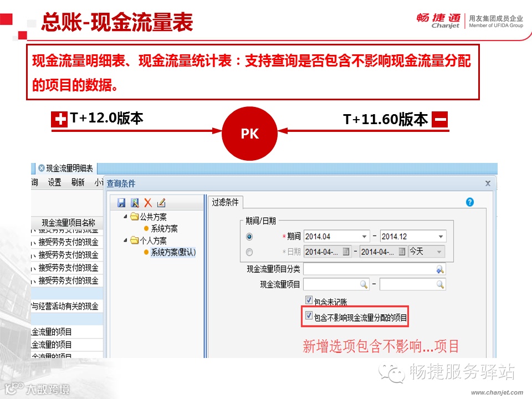Click the 刷新 toolbar menu item
532x399 pixels.
pos(78,182)
